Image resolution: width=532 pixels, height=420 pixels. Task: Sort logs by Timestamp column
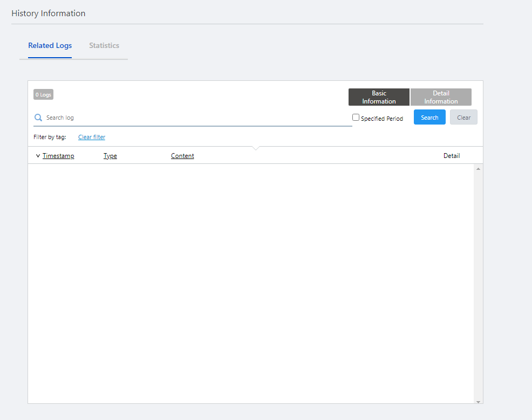[58, 156]
